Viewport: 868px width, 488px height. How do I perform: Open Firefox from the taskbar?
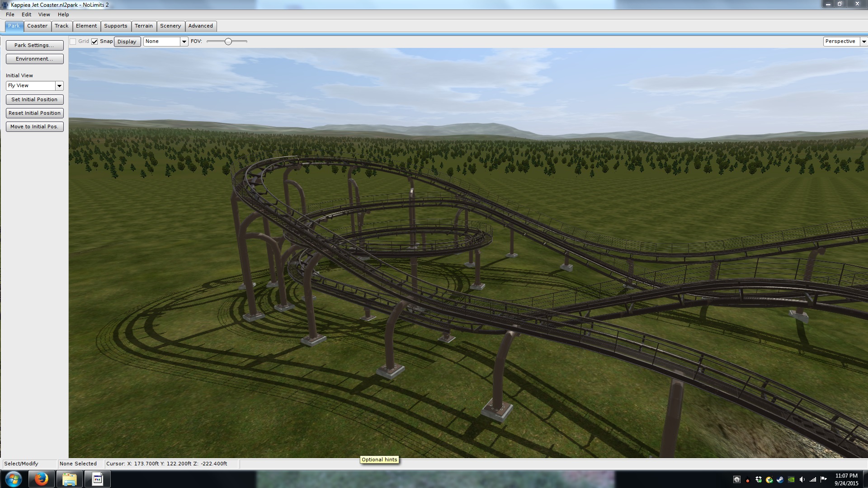tap(41, 479)
